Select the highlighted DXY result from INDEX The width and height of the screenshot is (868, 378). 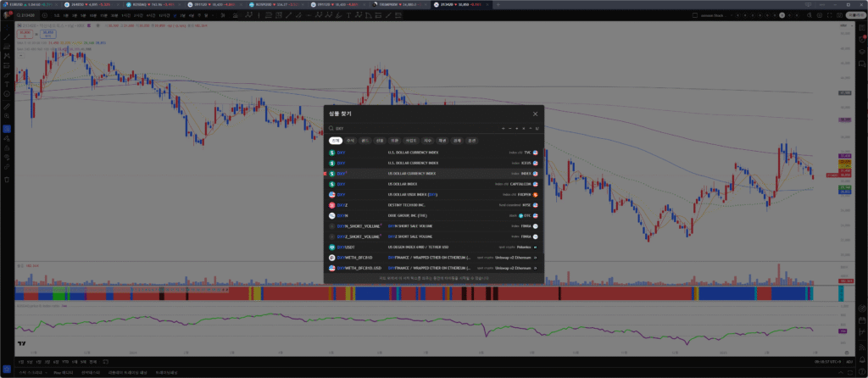(433, 173)
